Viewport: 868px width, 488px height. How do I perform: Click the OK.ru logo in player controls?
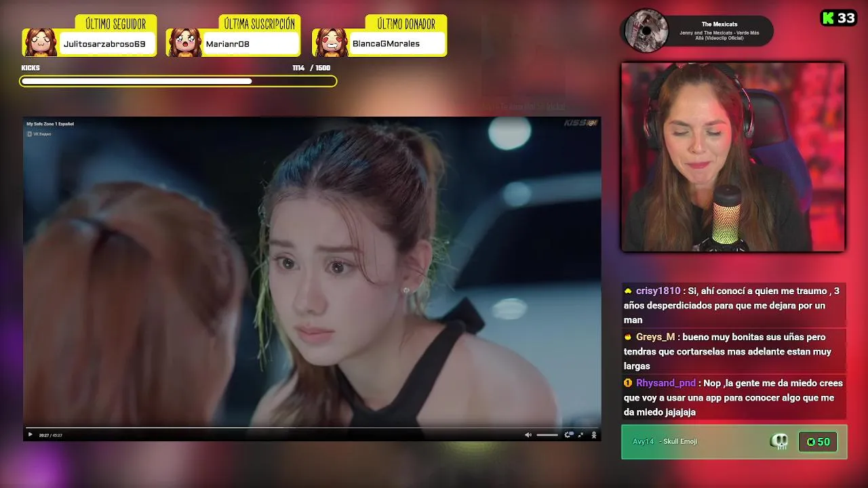pos(594,435)
